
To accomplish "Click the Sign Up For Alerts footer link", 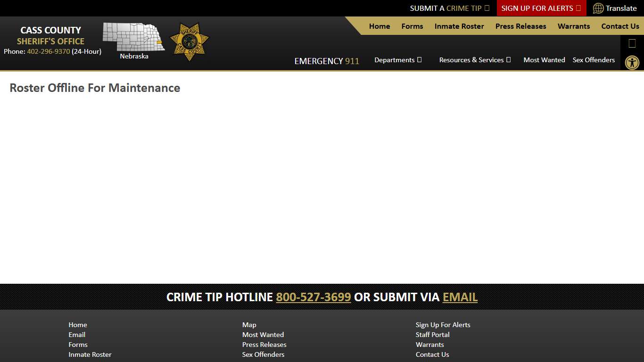I will pos(443,325).
